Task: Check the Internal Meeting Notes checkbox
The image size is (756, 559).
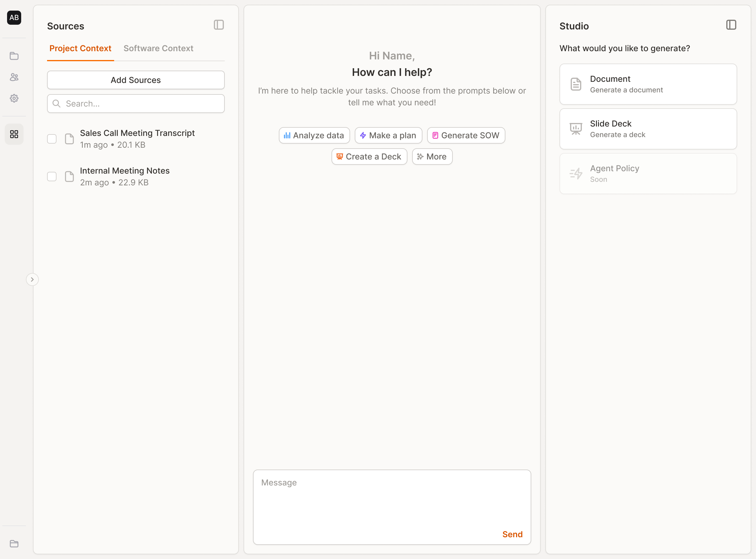Action: pos(52,176)
